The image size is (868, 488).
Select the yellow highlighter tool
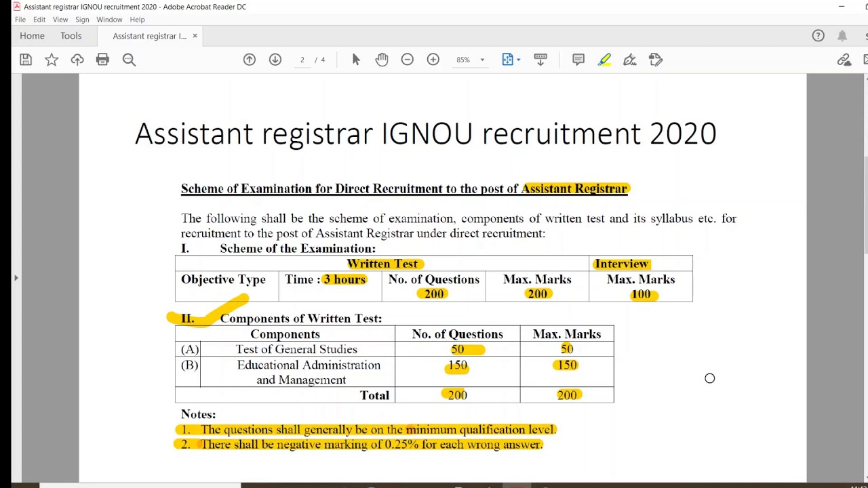coord(604,60)
